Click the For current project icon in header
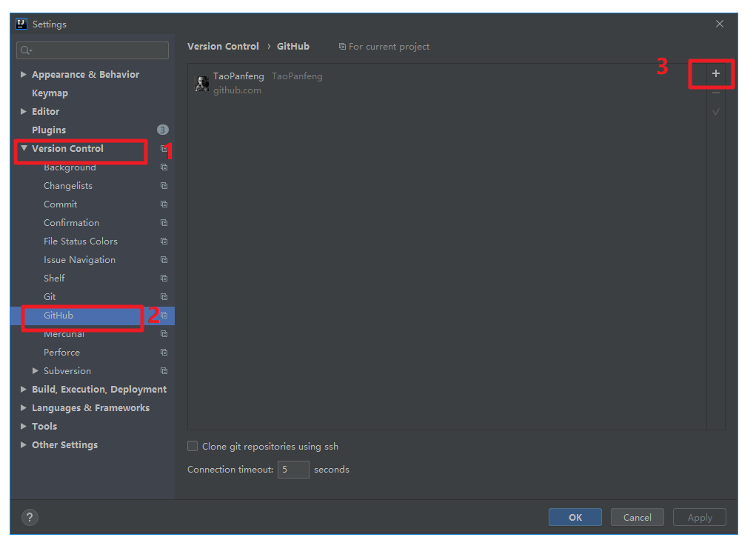756x540 pixels. (x=342, y=46)
